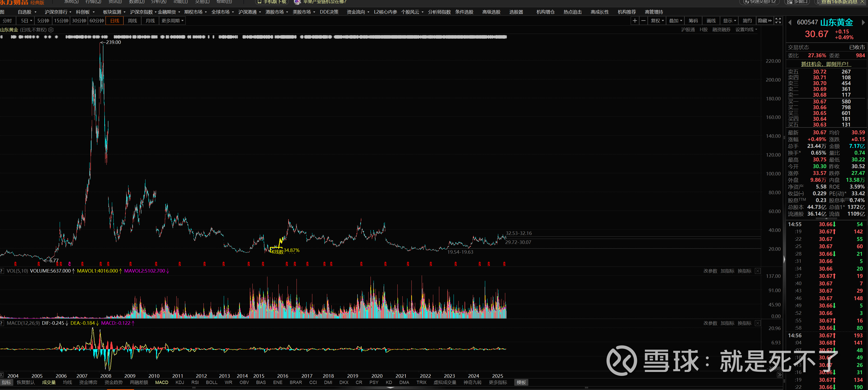Click the 沪股通 tag link

click(x=688, y=30)
